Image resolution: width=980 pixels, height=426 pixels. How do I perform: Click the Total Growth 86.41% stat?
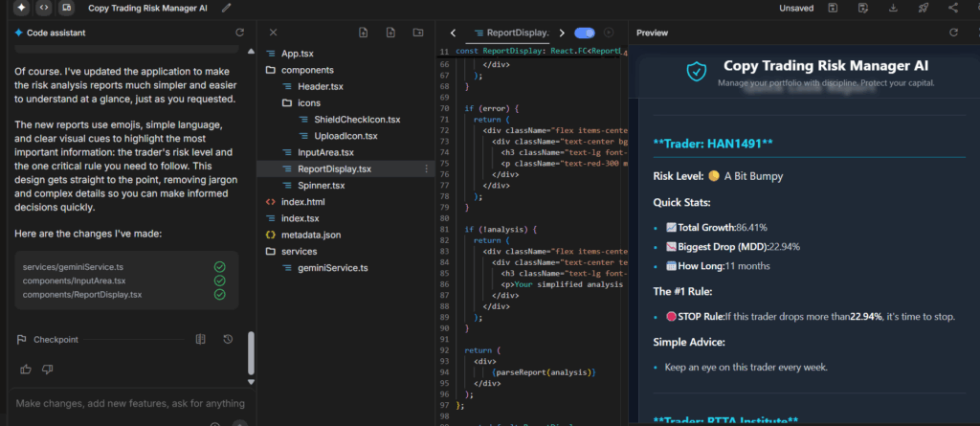(x=716, y=227)
